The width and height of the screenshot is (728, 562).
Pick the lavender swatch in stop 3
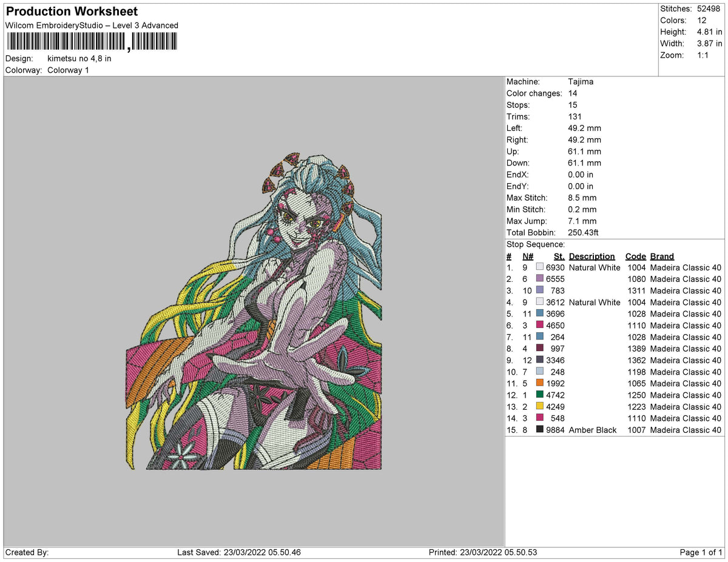[540, 290]
